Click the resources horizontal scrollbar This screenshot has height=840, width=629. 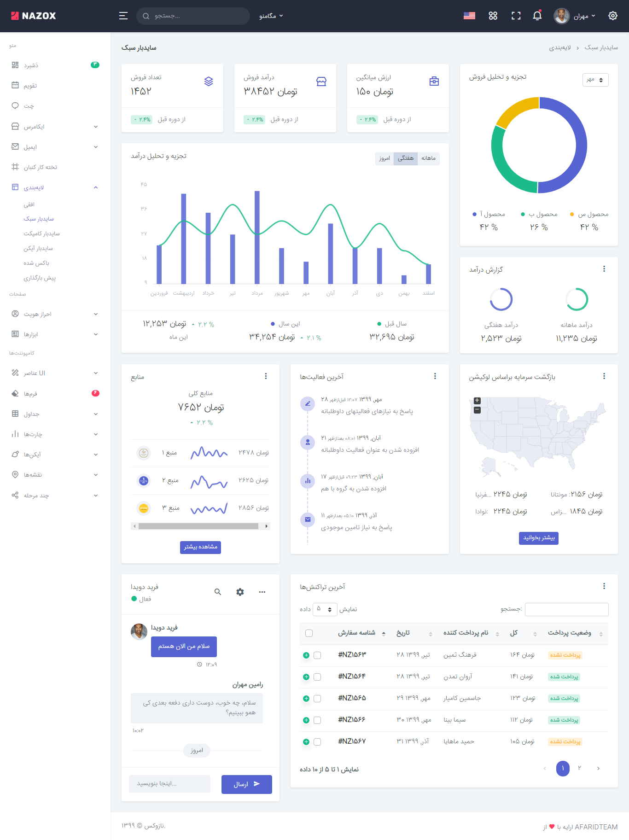click(198, 526)
